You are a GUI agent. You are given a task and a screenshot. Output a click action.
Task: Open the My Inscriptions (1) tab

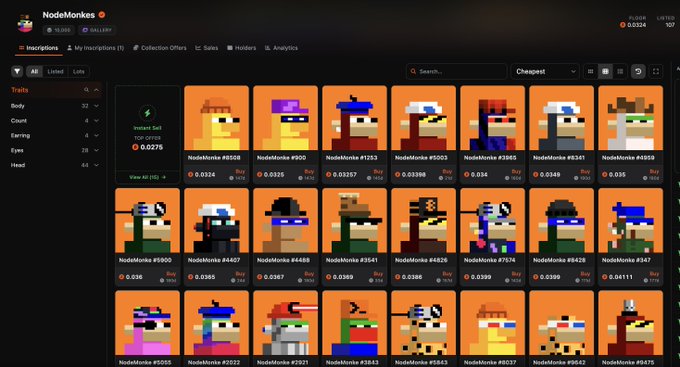click(x=95, y=48)
